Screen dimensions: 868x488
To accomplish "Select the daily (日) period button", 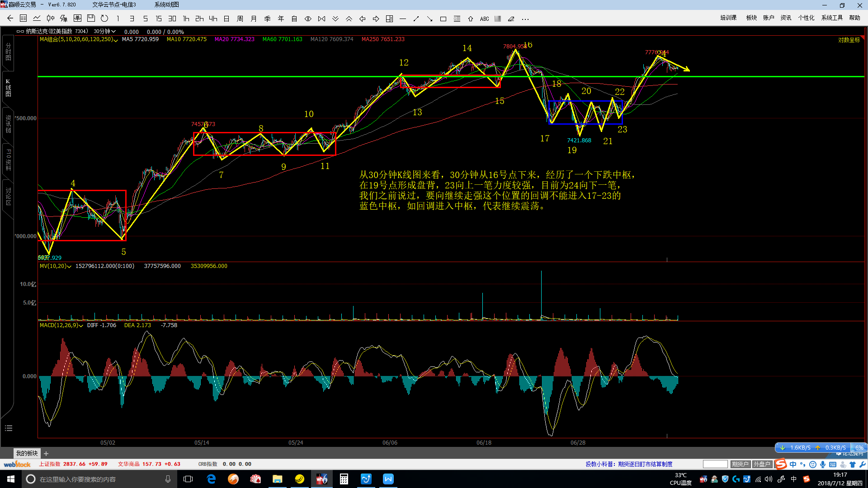I will point(226,19).
